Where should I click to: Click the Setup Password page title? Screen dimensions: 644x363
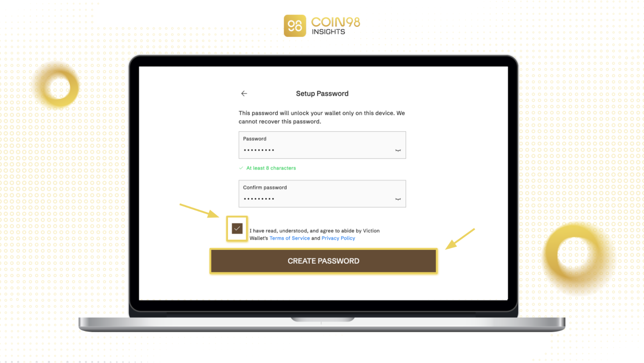click(322, 93)
